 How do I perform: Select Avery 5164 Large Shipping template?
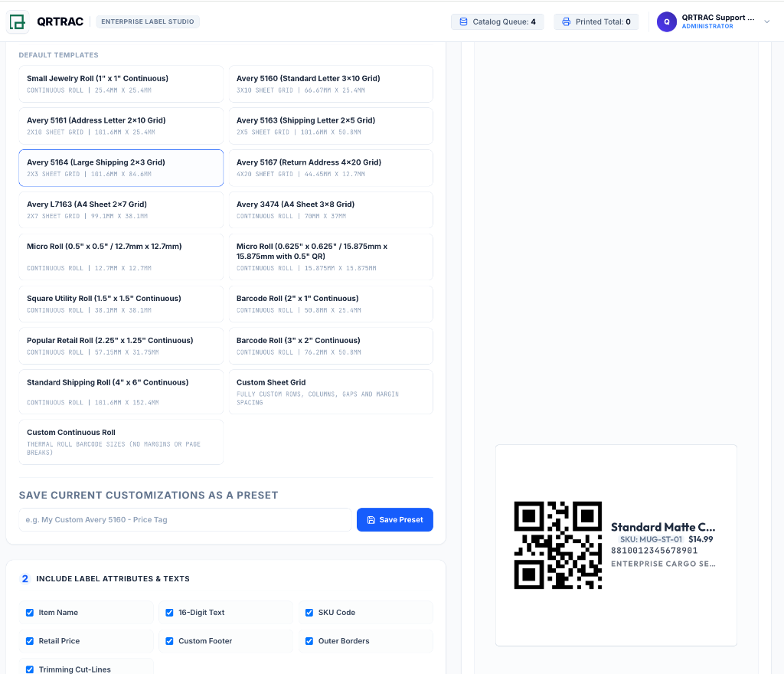[x=121, y=168]
